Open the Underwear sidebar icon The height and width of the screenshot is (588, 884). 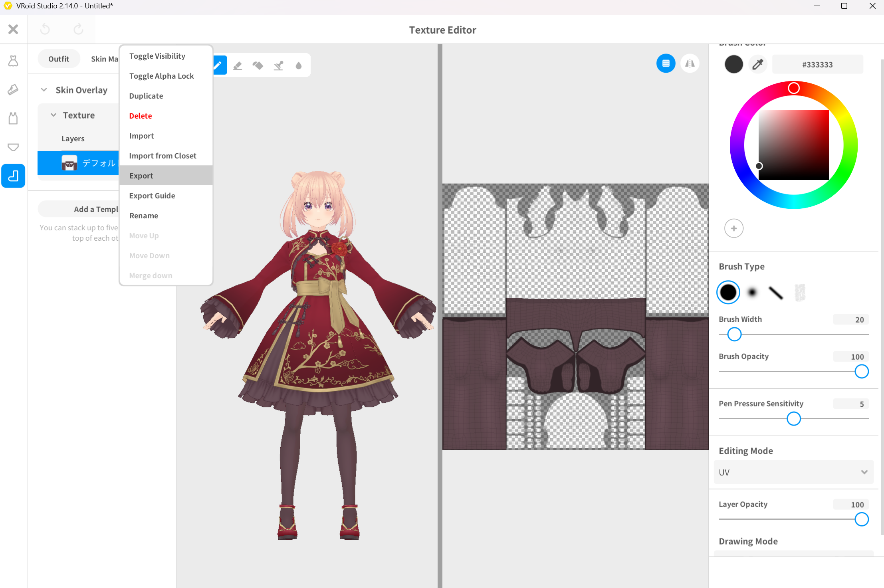13,147
